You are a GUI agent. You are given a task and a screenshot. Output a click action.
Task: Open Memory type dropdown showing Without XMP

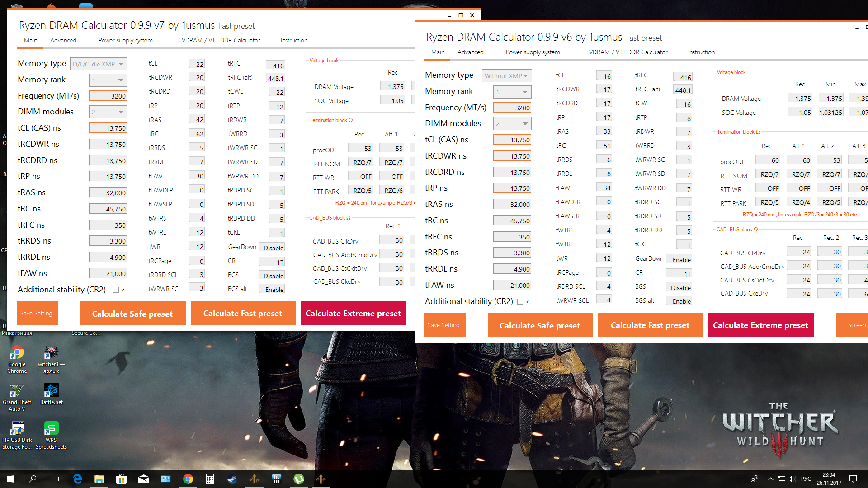(x=506, y=76)
